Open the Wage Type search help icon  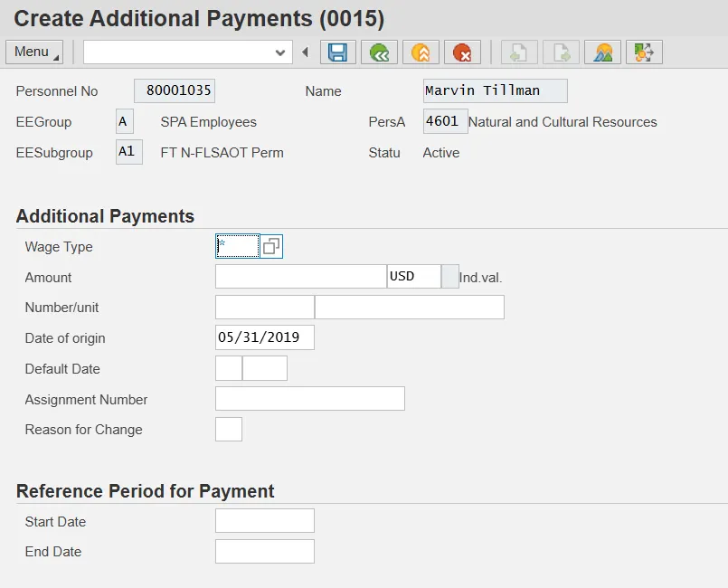pyautogui.click(x=271, y=246)
